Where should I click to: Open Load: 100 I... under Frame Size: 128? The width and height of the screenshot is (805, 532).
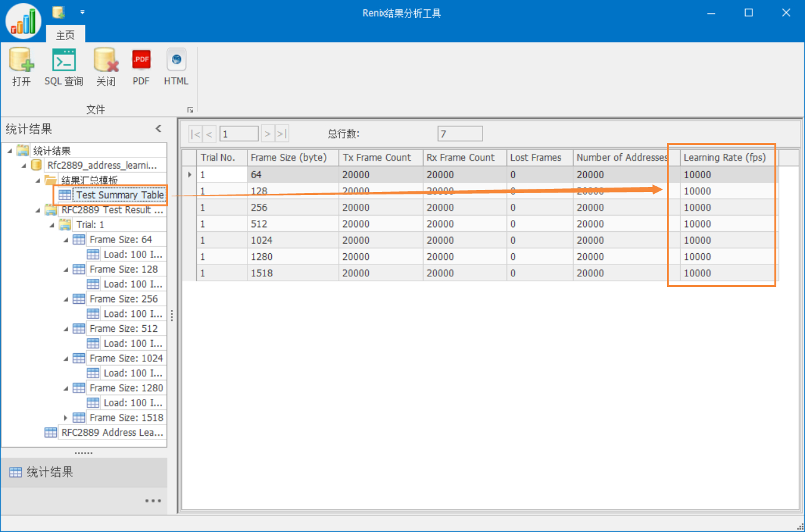tap(133, 284)
